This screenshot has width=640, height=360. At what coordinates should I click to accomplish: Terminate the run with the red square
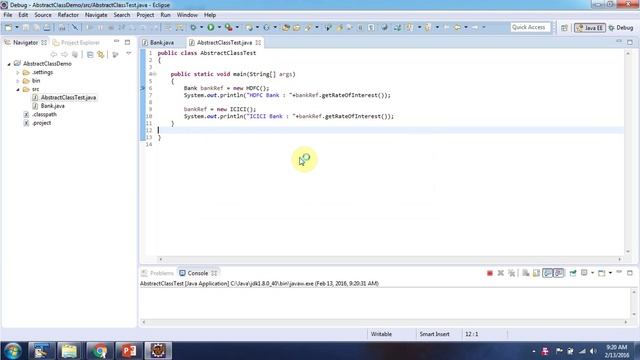click(490, 273)
